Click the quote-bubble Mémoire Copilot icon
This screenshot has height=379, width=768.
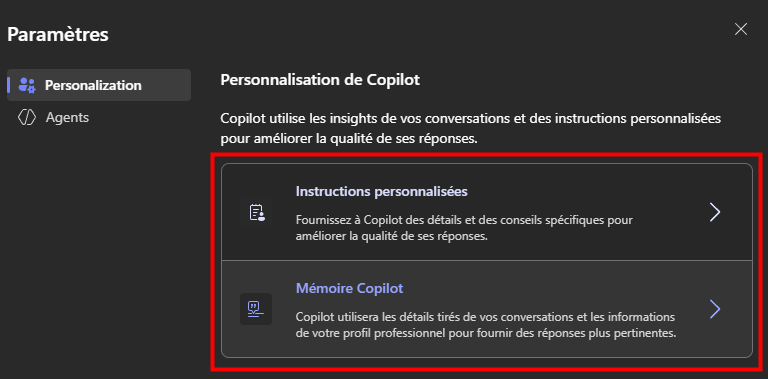click(x=256, y=309)
